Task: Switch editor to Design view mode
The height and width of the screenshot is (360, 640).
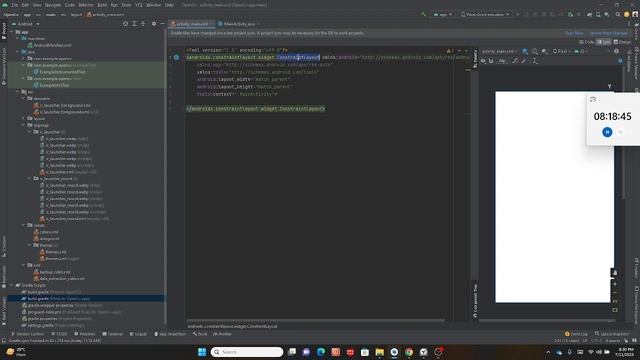Action: pyautogui.click(x=622, y=42)
